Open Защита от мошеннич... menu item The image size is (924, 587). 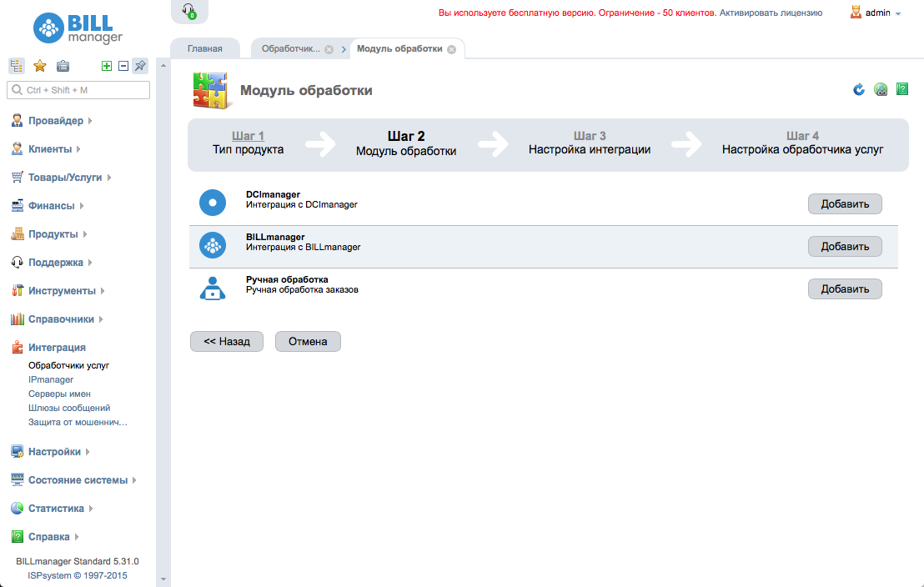[78, 422]
